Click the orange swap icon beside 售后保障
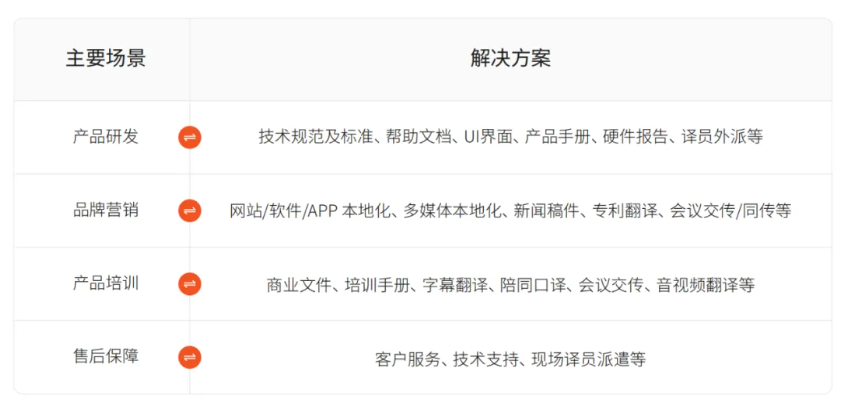 tap(189, 357)
